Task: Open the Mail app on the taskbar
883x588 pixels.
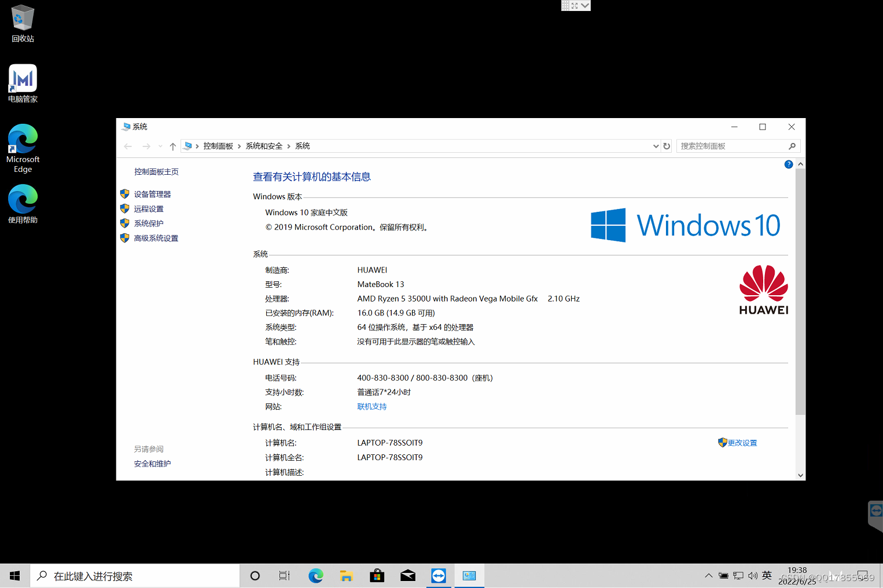Action: pyautogui.click(x=408, y=576)
